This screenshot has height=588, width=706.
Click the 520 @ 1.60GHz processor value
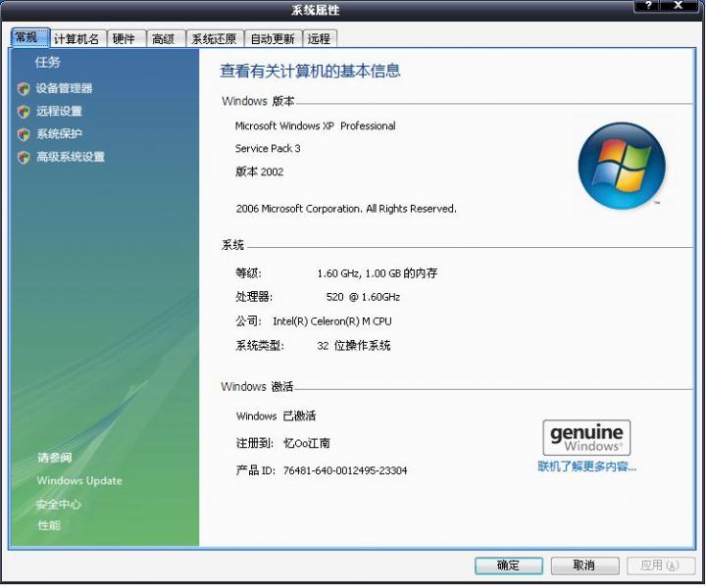pos(363,297)
